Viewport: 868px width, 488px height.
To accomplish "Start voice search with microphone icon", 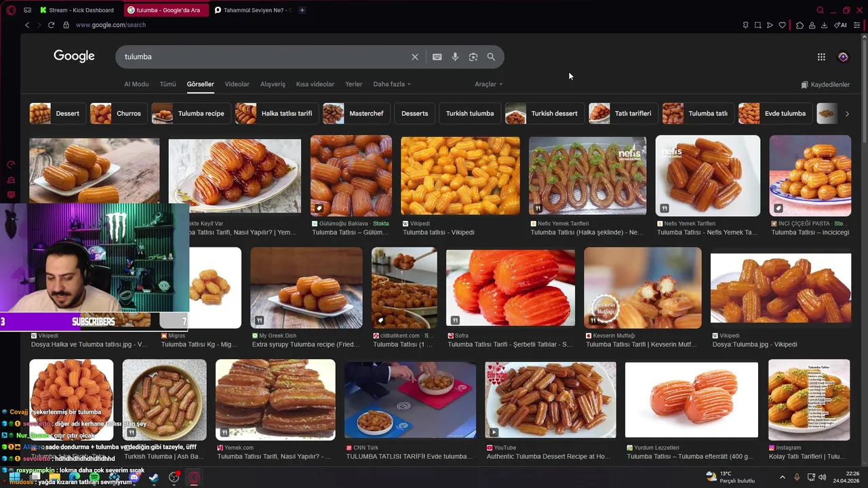I will (x=455, y=57).
